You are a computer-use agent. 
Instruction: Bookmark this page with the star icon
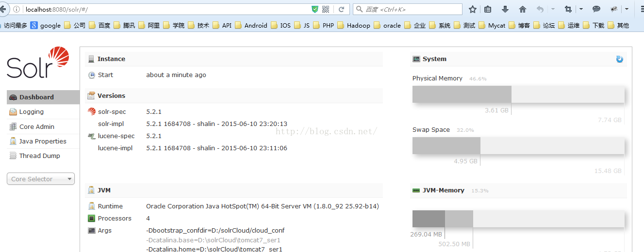point(473,9)
